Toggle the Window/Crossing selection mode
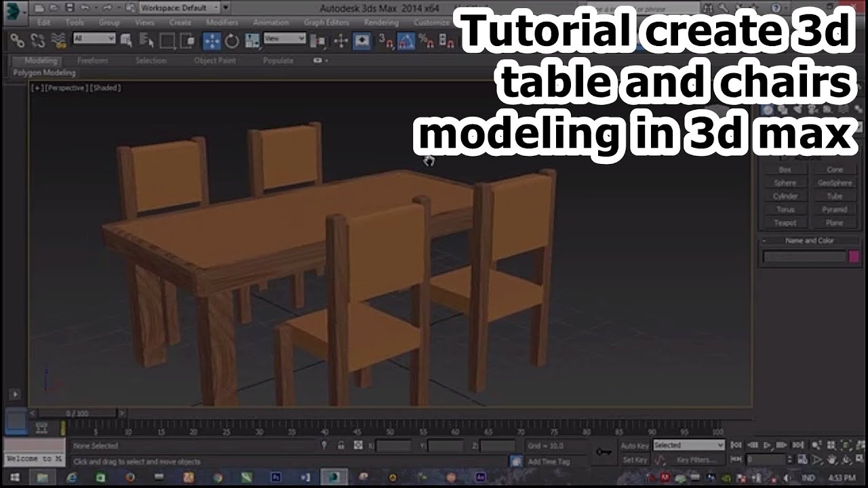Image resolution: width=868 pixels, height=488 pixels. 187,41
